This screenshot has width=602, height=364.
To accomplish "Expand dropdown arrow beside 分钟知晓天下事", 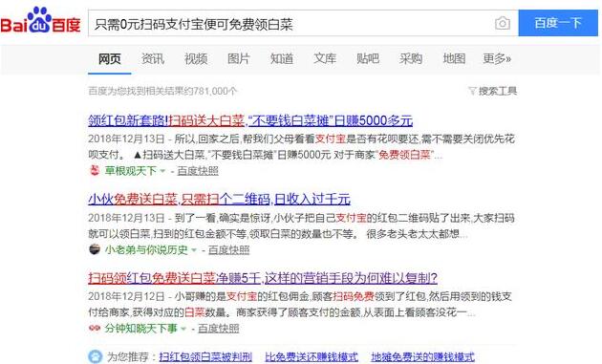I will point(183,329).
